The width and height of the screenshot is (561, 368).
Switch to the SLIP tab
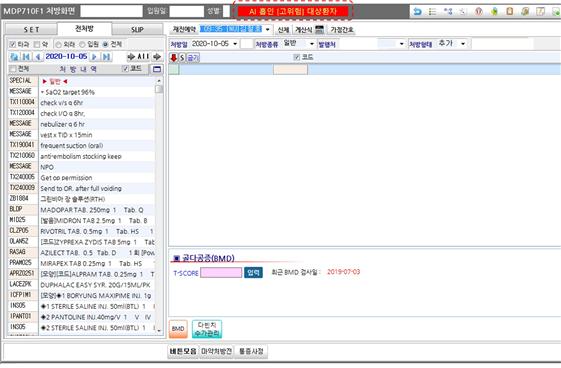coord(137,30)
